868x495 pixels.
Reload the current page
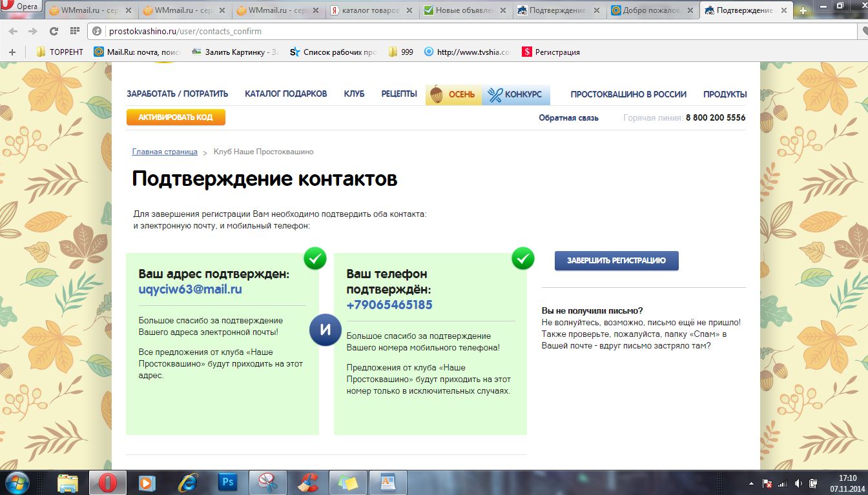click(x=54, y=31)
